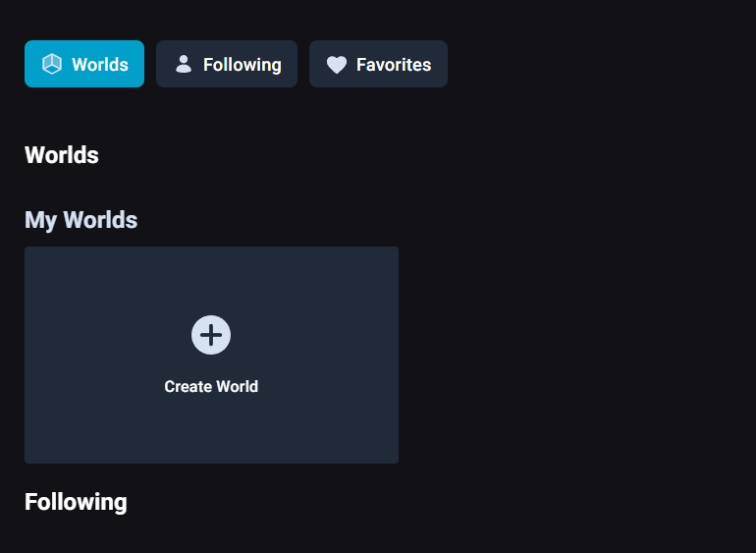The height and width of the screenshot is (553, 756).
Task: Click the 'Worlds' text in blue tab
Action: [x=100, y=65]
